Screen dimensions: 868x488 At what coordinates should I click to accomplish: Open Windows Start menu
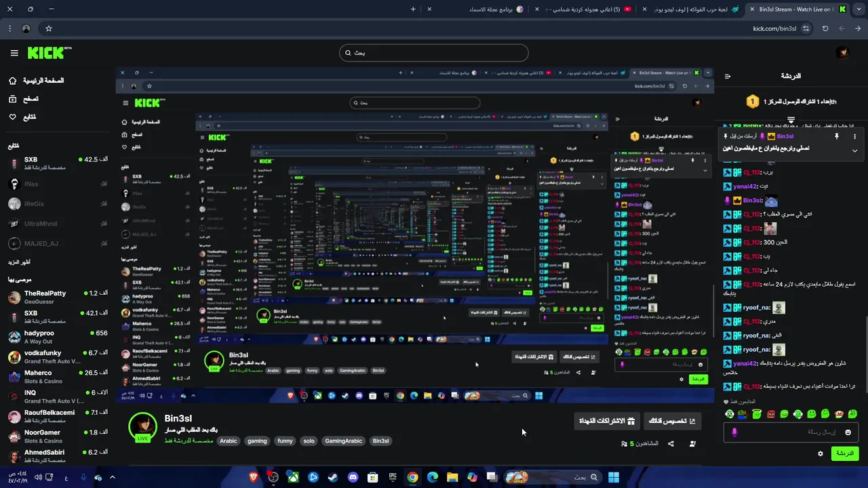pyautogui.click(x=613, y=477)
